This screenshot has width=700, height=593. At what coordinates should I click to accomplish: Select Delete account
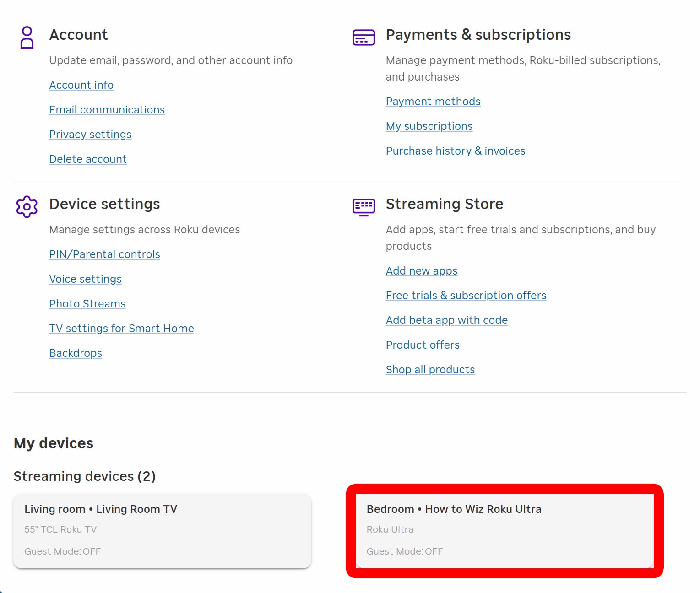[88, 159]
